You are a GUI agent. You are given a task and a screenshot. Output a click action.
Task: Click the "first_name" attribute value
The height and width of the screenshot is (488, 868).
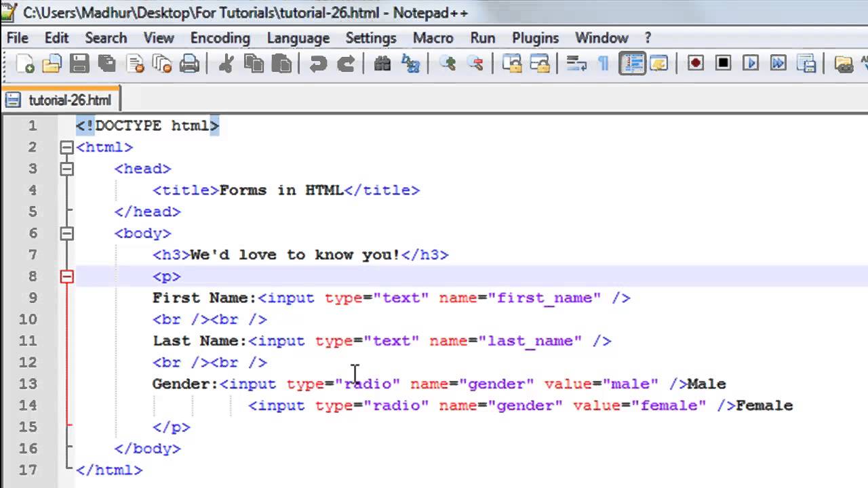(545, 298)
